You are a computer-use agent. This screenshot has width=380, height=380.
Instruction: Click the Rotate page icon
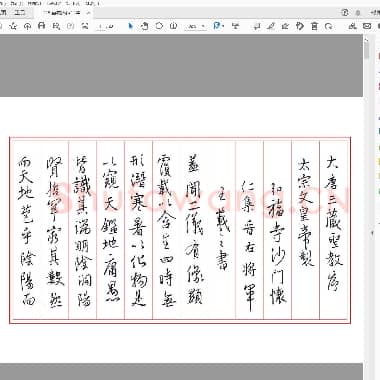329,26
